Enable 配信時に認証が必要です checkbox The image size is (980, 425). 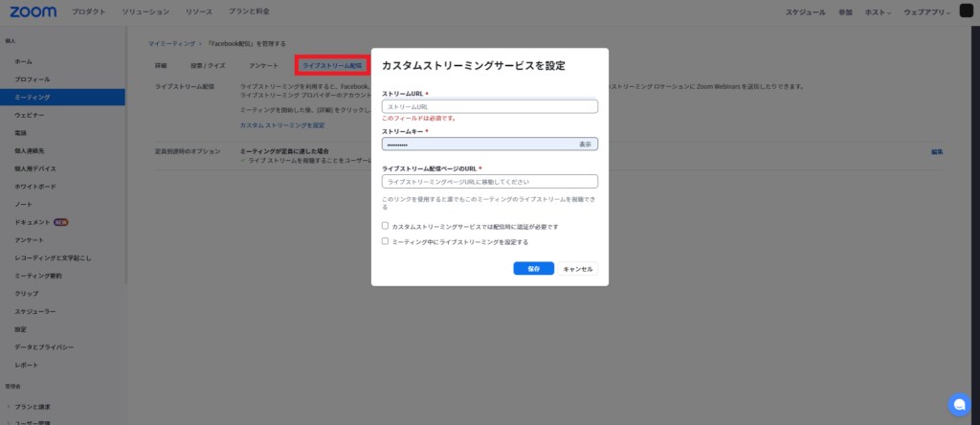tap(385, 227)
